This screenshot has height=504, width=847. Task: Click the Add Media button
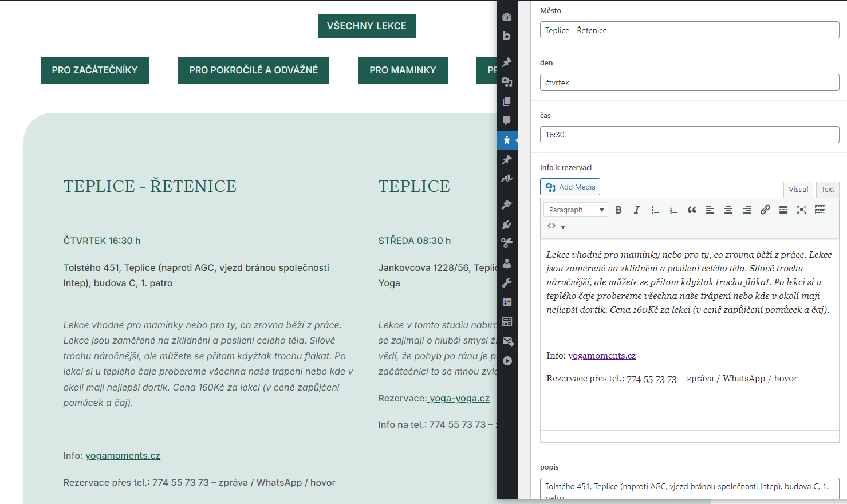(x=570, y=187)
